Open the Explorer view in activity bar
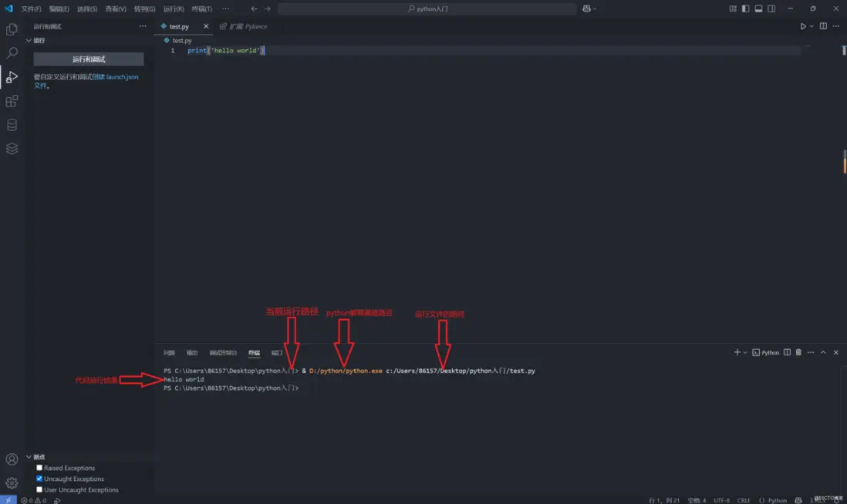 coord(12,29)
